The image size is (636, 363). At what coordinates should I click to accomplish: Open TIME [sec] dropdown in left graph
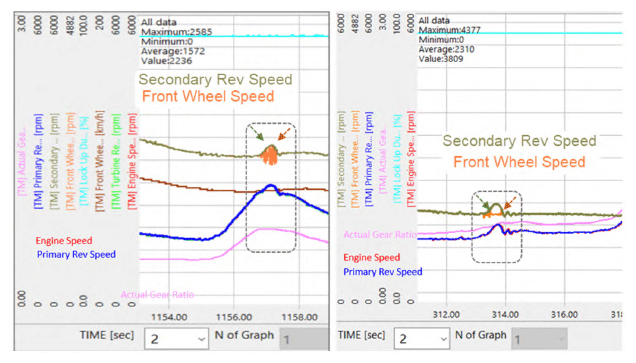coord(176,339)
